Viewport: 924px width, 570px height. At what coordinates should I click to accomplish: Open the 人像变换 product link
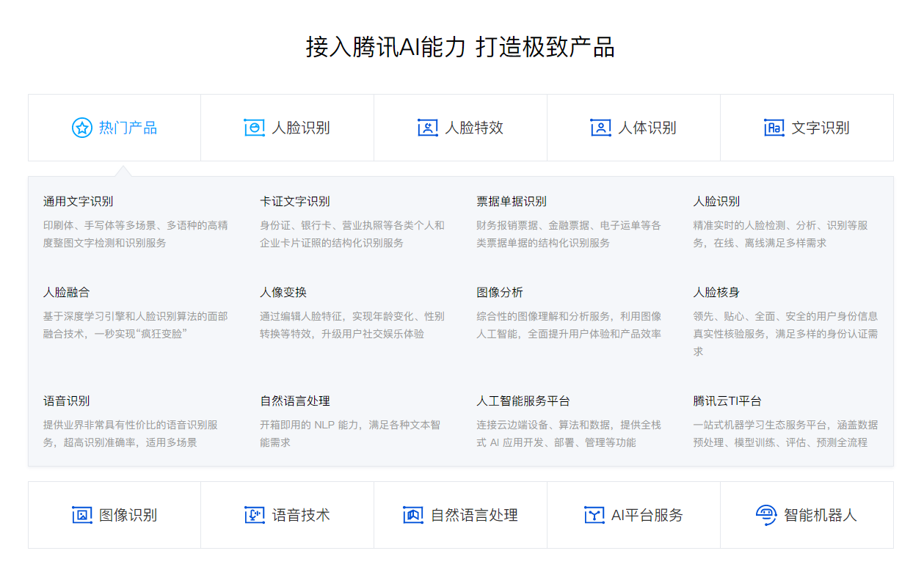283,292
